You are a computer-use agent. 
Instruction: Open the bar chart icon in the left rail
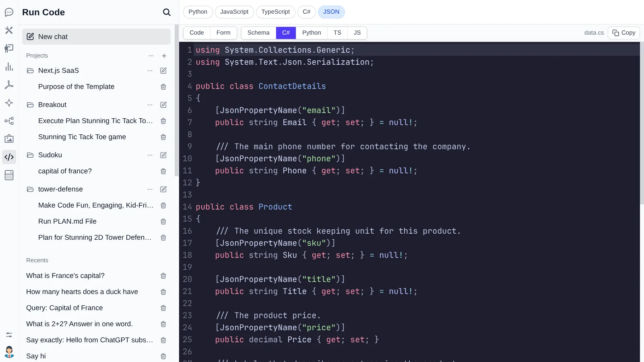(x=9, y=67)
